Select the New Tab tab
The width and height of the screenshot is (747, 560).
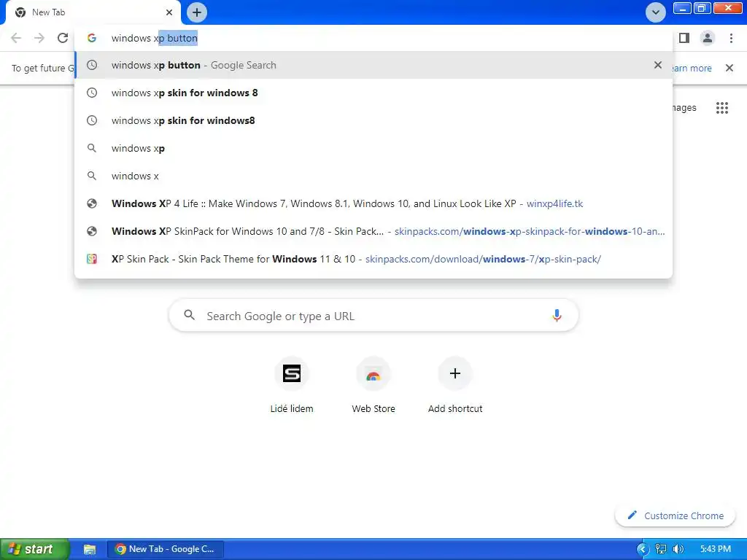click(93, 12)
